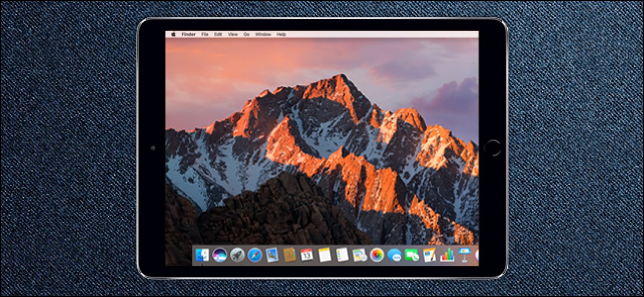
Task: Open Numbers bar chart icon in dock
Action: click(x=447, y=255)
